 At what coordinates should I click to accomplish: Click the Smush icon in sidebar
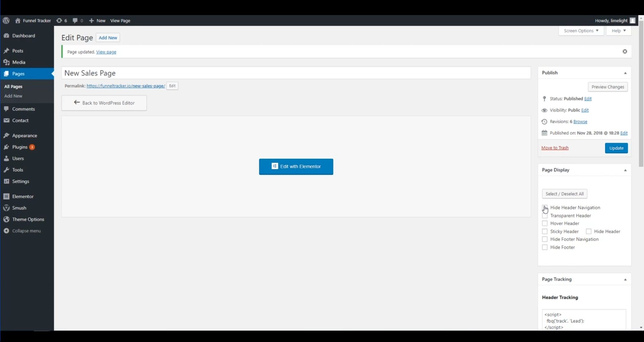click(x=6, y=208)
